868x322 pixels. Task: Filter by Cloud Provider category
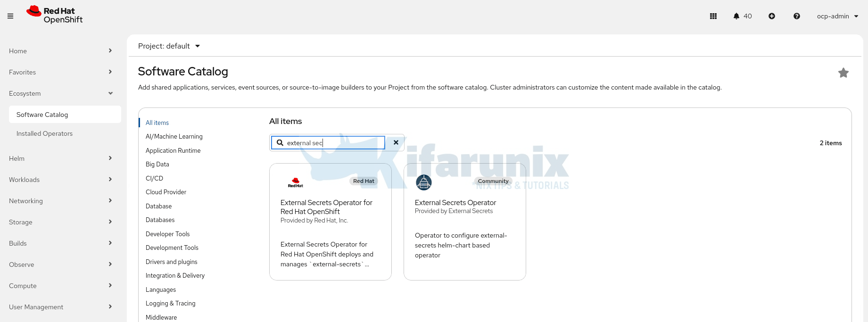tap(166, 192)
